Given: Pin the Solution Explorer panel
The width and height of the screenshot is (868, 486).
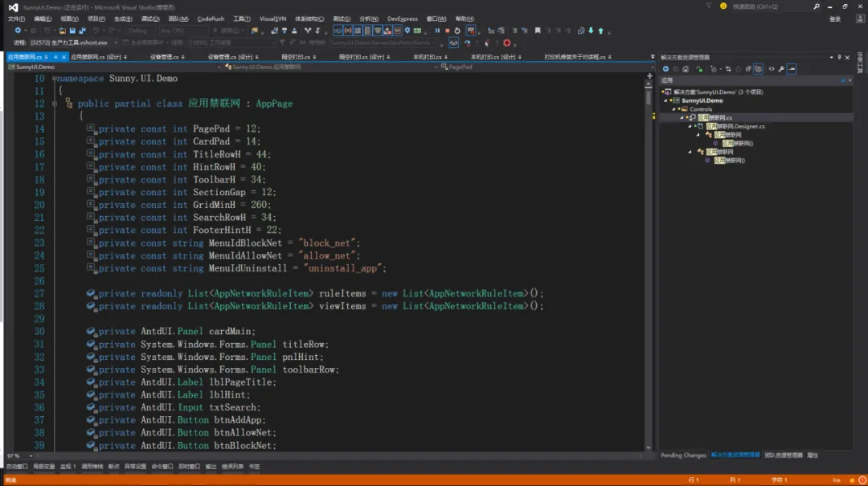Looking at the screenshot, I should [x=839, y=57].
